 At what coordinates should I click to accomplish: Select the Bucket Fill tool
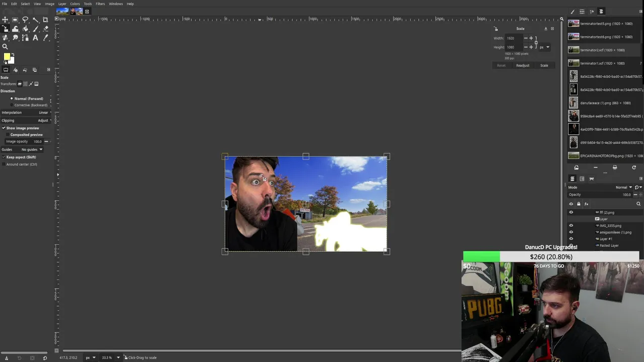click(x=25, y=29)
